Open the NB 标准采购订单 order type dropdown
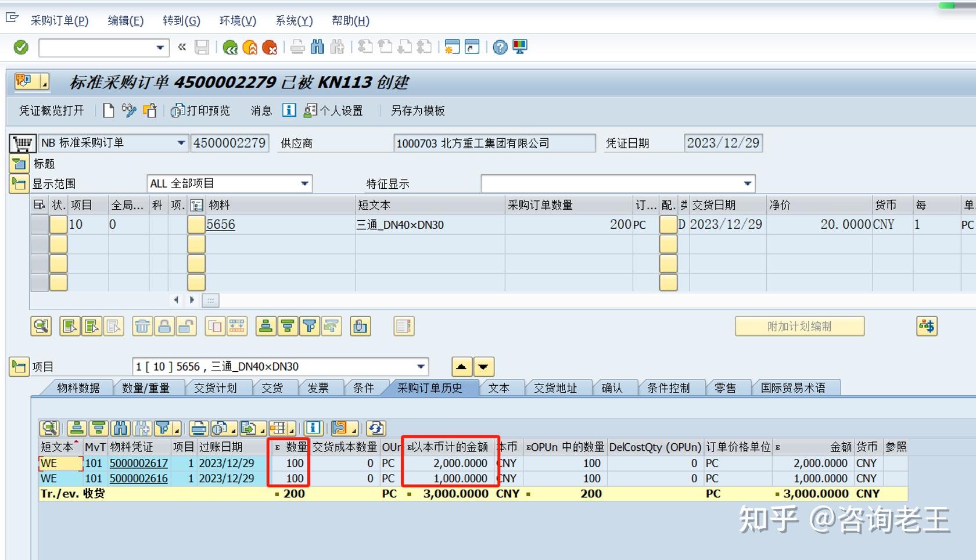This screenshot has height=560, width=976. (181, 143)
